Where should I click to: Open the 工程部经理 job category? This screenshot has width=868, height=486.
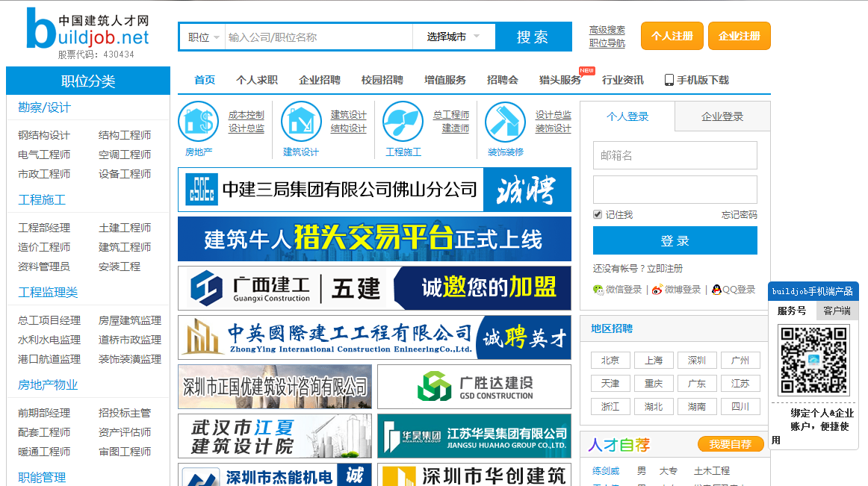(x=44, y=228)
